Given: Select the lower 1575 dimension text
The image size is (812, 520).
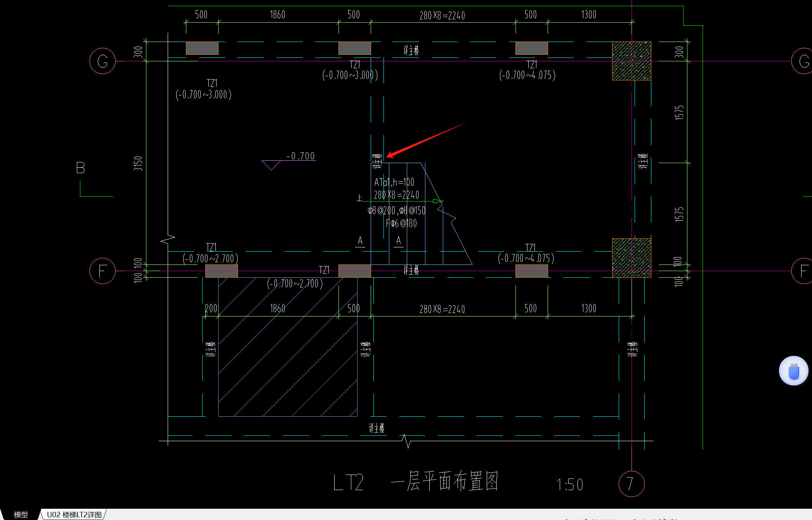Looking at the screenshot, I should 679,214.
